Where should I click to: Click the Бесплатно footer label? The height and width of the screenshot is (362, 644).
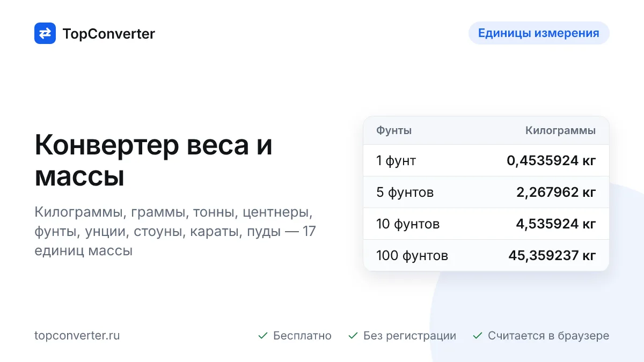coord(302,336)
